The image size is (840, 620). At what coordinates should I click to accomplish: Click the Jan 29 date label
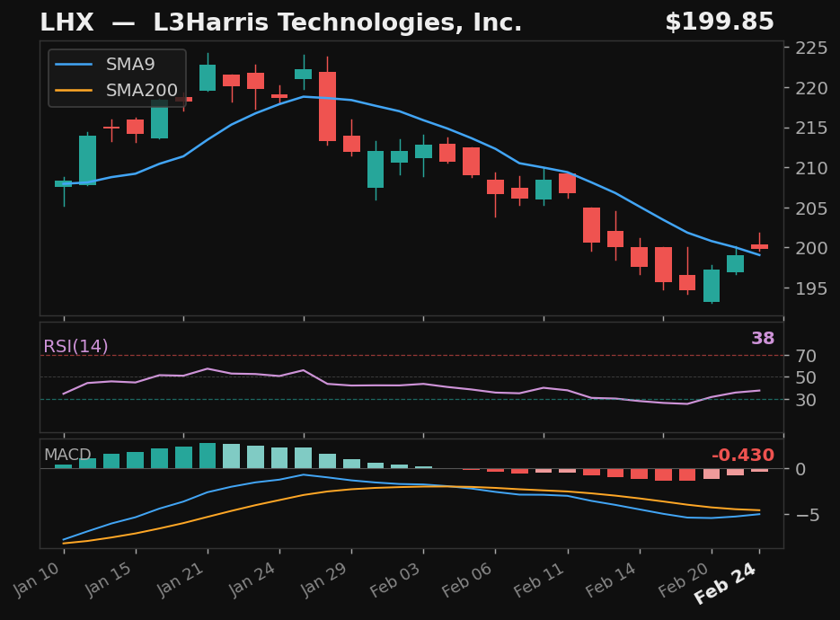[323, 580]
